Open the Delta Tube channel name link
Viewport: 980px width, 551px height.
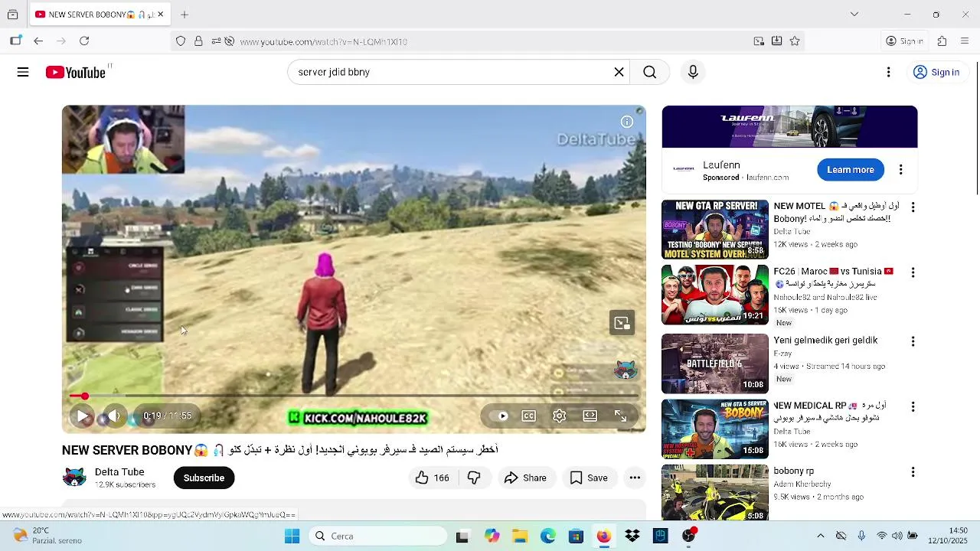pyautogui.click(x=119, y=472)
